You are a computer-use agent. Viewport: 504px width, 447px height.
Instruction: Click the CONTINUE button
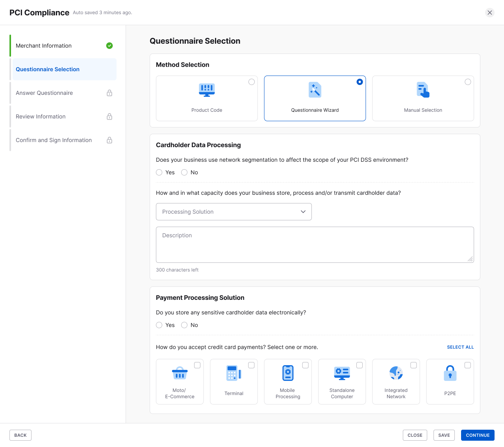tap(478, 435)
